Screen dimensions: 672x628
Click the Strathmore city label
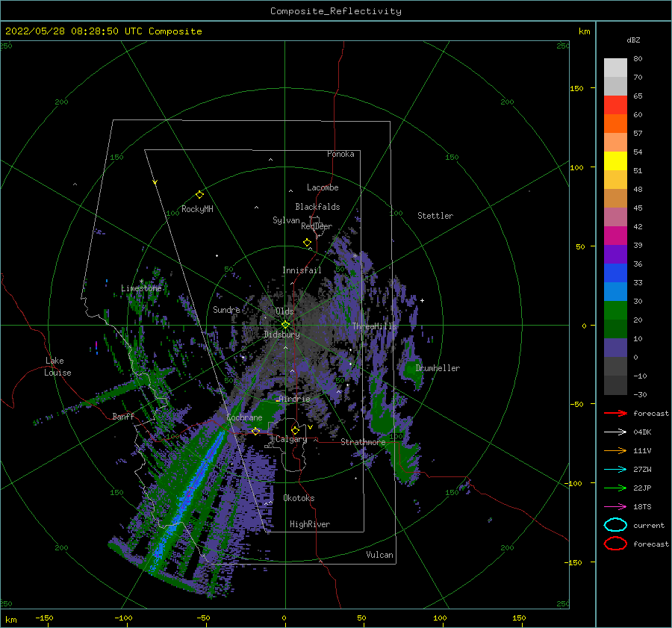point(363,442)
